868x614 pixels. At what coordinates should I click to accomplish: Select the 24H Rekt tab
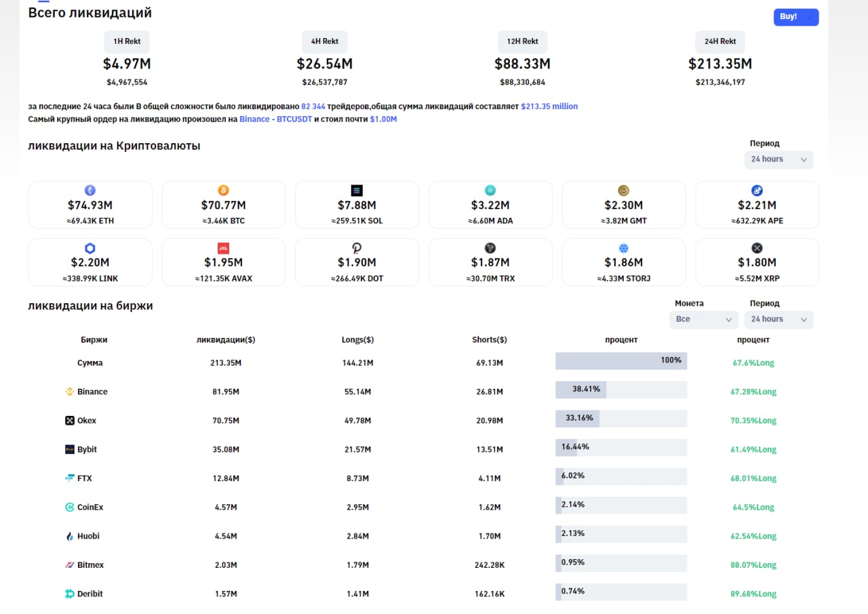click(720, 41)
